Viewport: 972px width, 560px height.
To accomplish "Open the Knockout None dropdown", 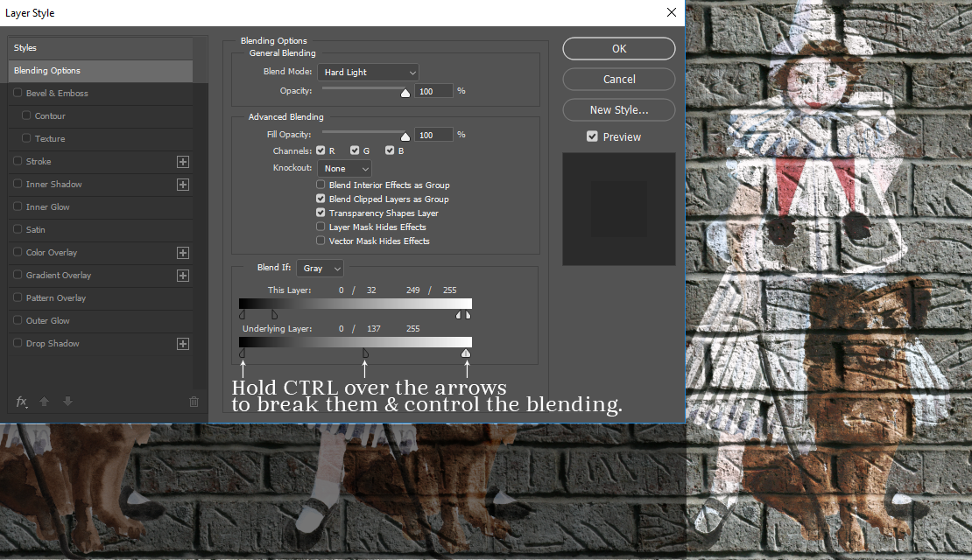I will [x=344, y=169].
